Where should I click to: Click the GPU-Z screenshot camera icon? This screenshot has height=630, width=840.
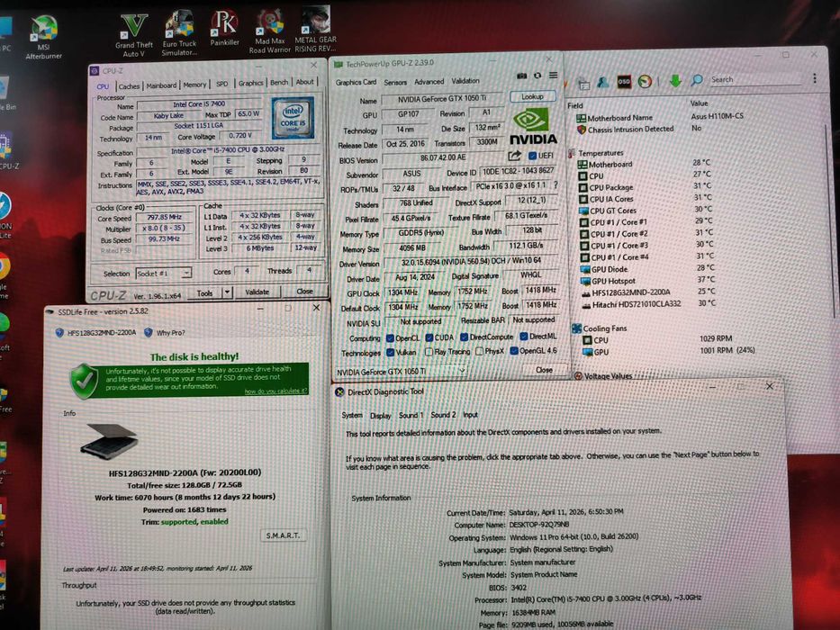pyautogui.click(x=521, y=76)
